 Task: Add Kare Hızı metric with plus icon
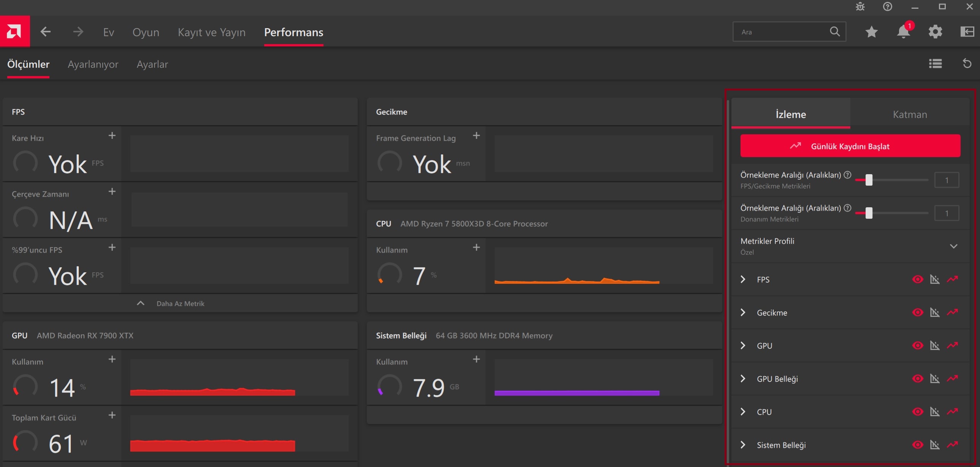pyautogui.click(x=112, y=135)
